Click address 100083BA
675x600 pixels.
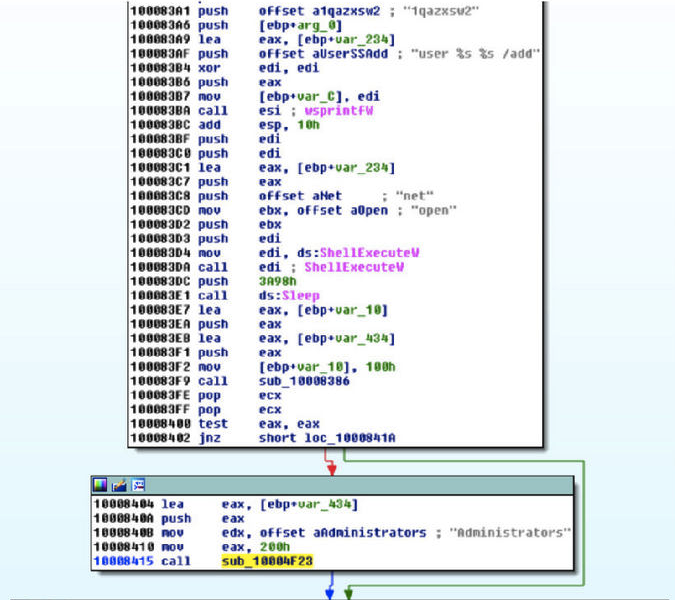coord(160,111)
